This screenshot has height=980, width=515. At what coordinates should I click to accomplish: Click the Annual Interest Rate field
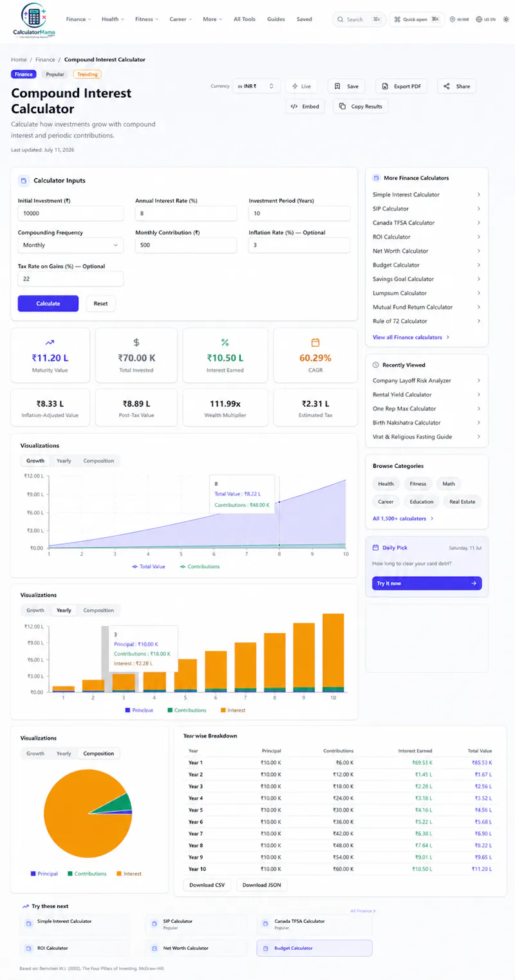186,214
